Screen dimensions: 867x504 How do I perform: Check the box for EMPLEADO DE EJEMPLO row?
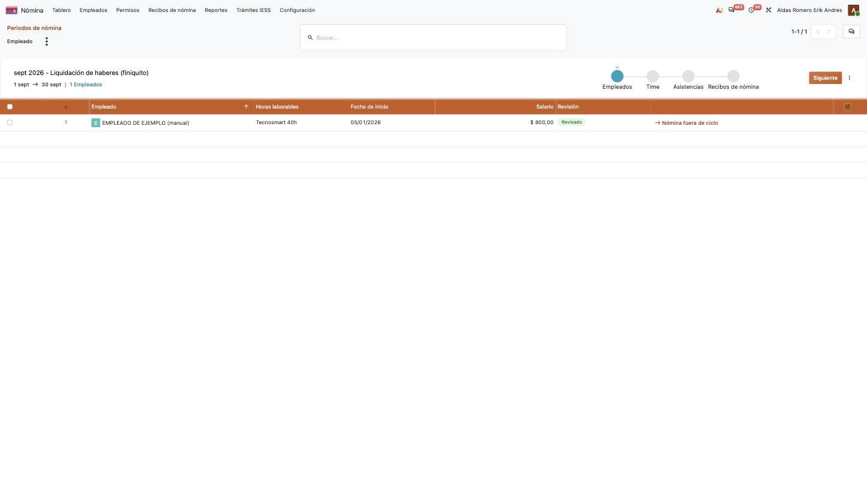10,122
